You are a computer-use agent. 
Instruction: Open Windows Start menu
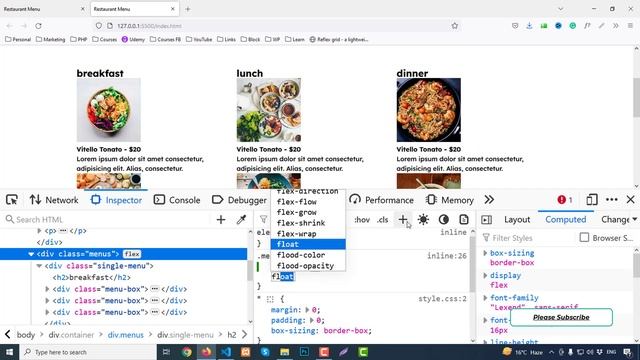point(9,352)
